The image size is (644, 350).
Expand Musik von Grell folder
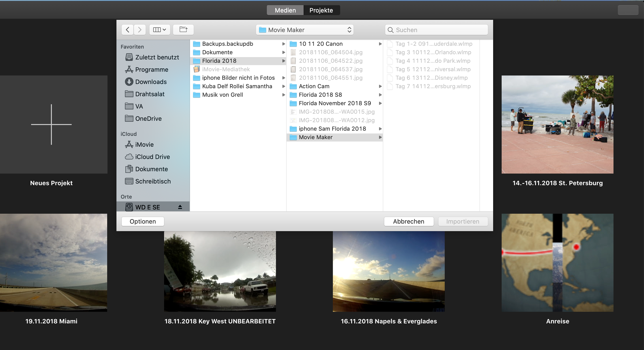tap(222, 95)
